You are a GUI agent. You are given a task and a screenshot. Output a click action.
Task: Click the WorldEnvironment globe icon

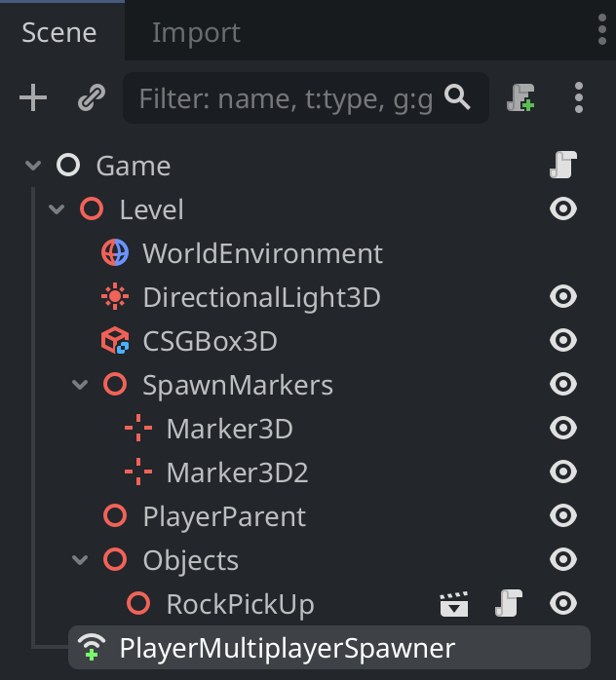tap(115, 253)
